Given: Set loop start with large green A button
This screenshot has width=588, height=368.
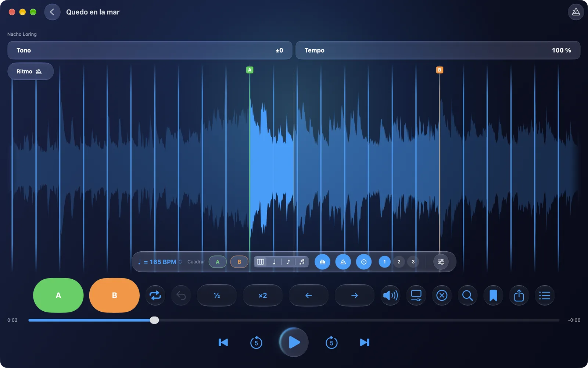Looking at the screenshot, I should tap(58, 296).
